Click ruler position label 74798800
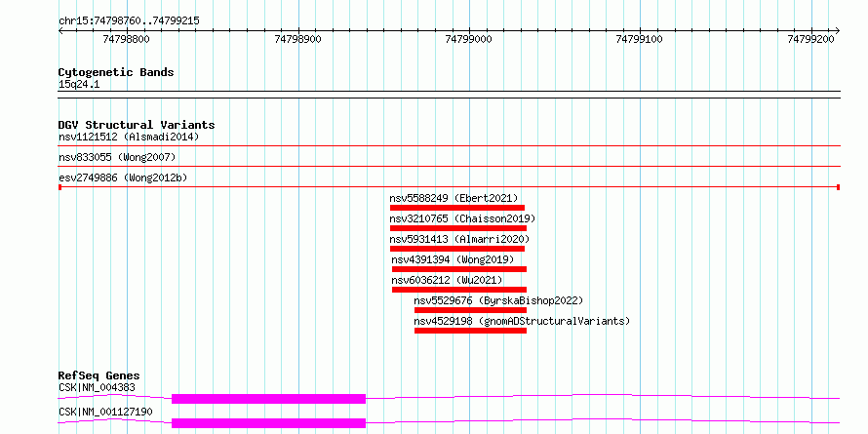The height and width of the screenshot is (434, 868). tap(126, 40)
